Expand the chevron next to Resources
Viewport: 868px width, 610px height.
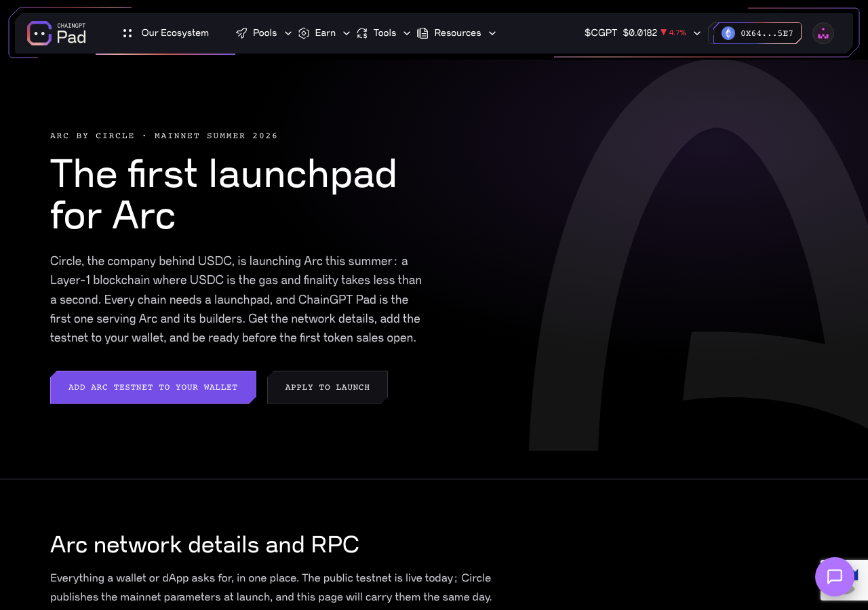coord(492,33)
